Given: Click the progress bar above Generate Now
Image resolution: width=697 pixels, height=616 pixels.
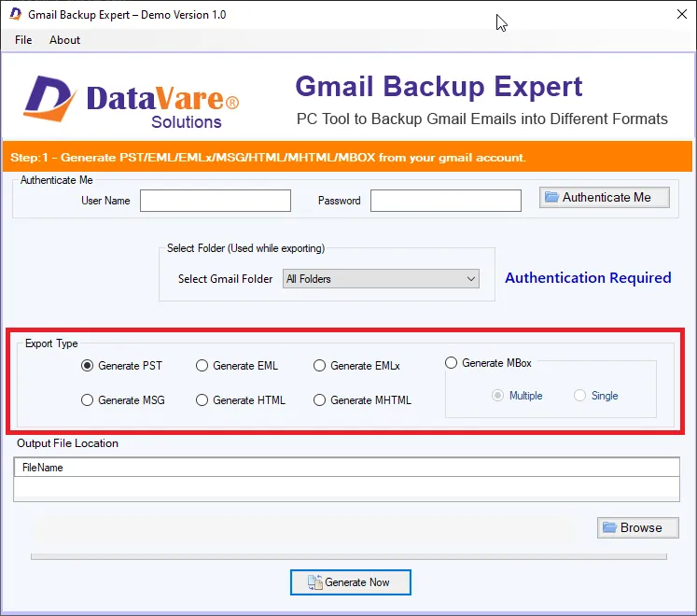Looking at the screenshot, I should point(349,557).
